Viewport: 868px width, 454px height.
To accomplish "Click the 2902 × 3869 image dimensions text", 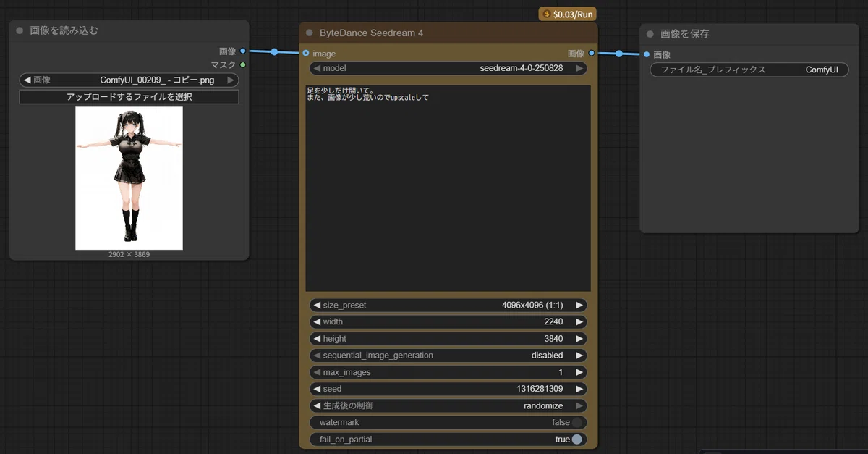I will 129,255.
